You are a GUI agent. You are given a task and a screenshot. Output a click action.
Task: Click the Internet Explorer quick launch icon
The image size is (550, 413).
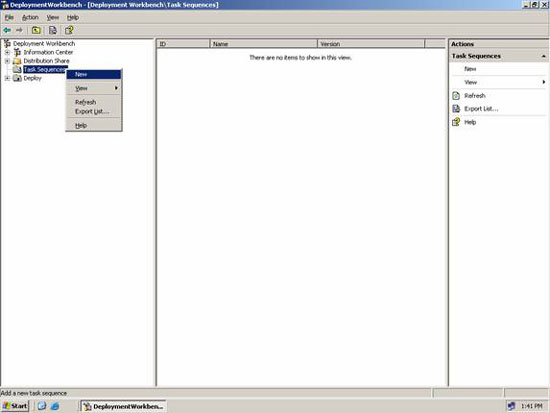[55, 406]
